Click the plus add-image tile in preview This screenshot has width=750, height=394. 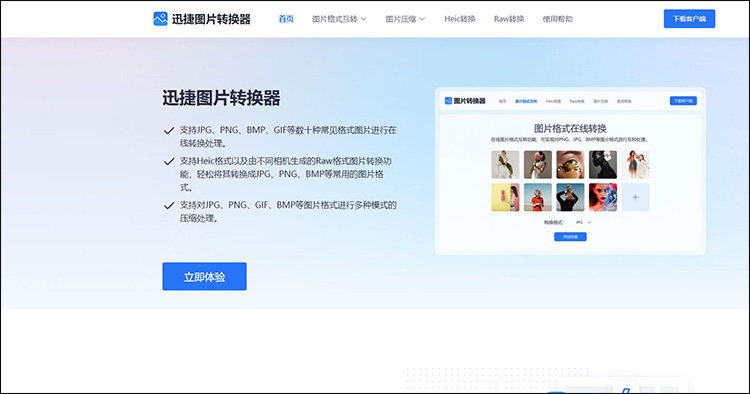pos(635,197)
